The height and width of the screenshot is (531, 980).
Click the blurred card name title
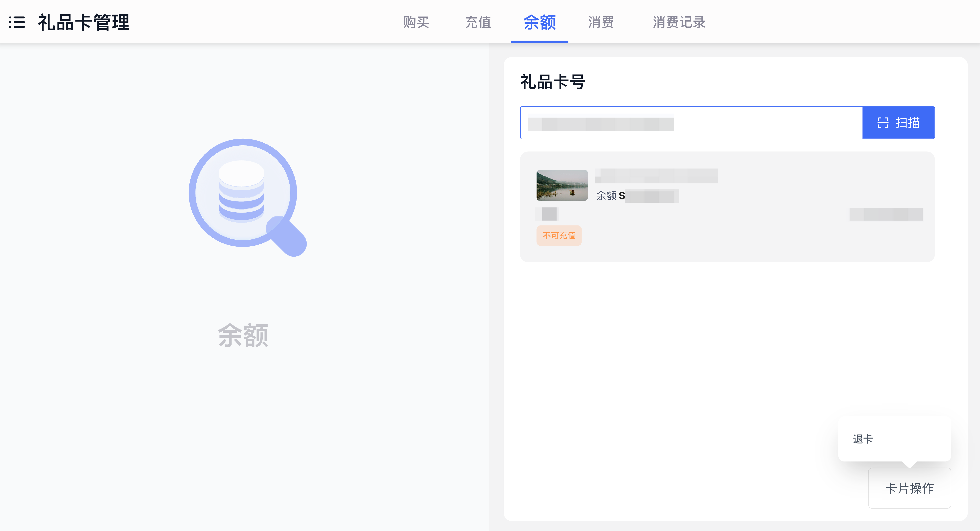(x=656, y=176)
